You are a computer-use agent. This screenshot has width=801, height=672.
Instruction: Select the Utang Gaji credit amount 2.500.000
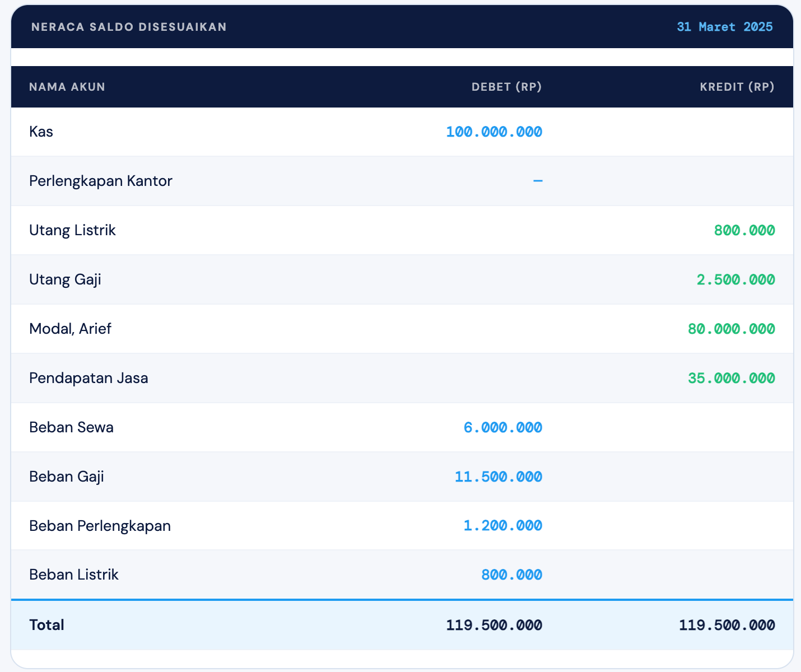point(735,279)
